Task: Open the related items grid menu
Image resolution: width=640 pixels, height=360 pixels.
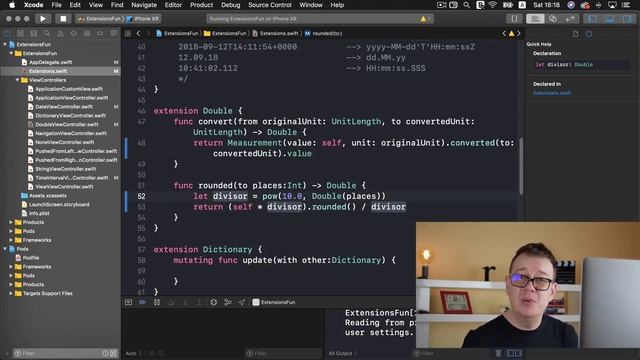Action: [128, 34]
